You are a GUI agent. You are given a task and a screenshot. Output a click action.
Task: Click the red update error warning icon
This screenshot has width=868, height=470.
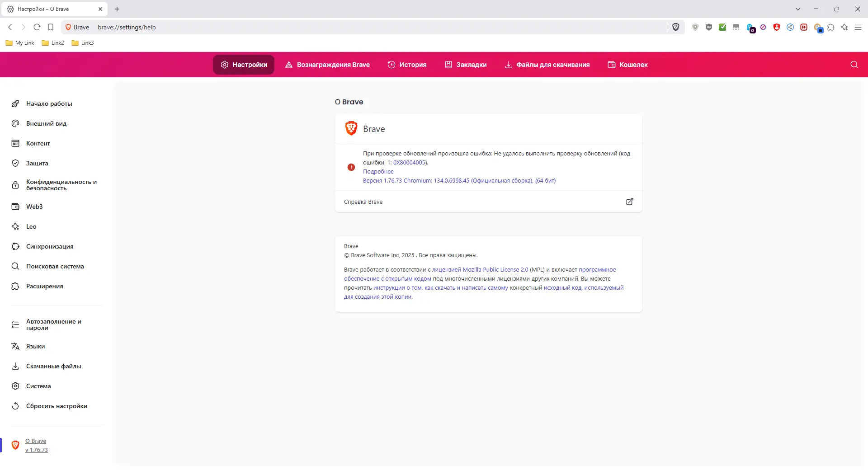[x=351, y=167]
